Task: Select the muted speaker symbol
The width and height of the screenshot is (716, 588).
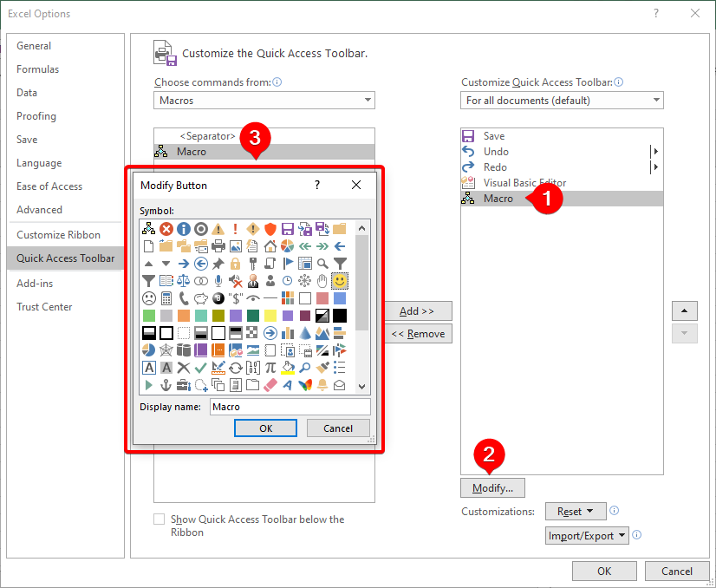Action: [236, 280]
